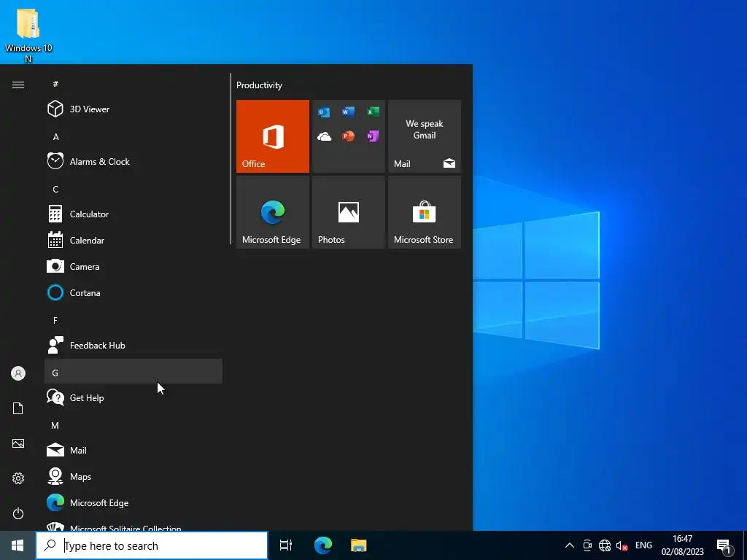The image size is (747, 560).
Task: Open the Calendar app
Action: point(133,240)
